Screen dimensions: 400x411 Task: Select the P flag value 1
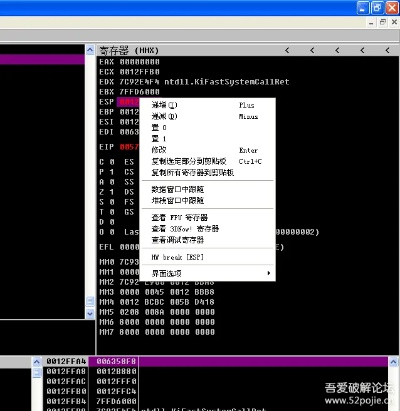tap(112, 172)
